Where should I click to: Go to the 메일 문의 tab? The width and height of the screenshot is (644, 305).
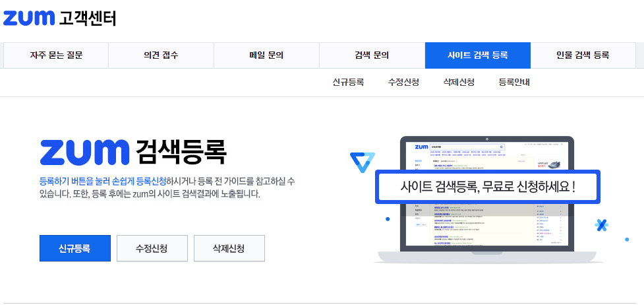click(x=266, y=55)
